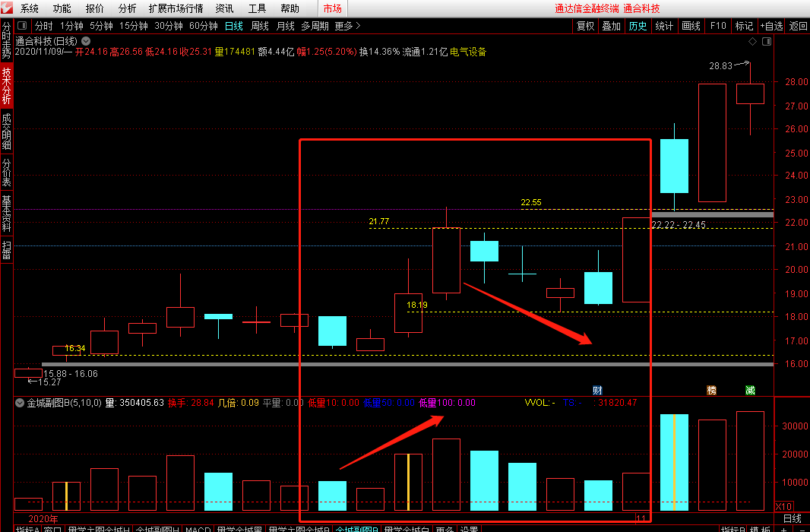Click the diamond marker icon above the chart
This screenshot has height=532, width=810.
(x=753, y=41)
